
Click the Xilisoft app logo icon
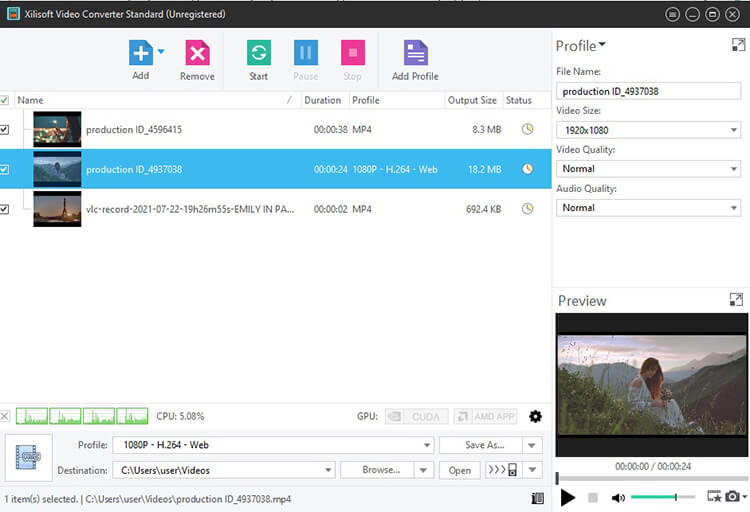(x=13, y=14)
